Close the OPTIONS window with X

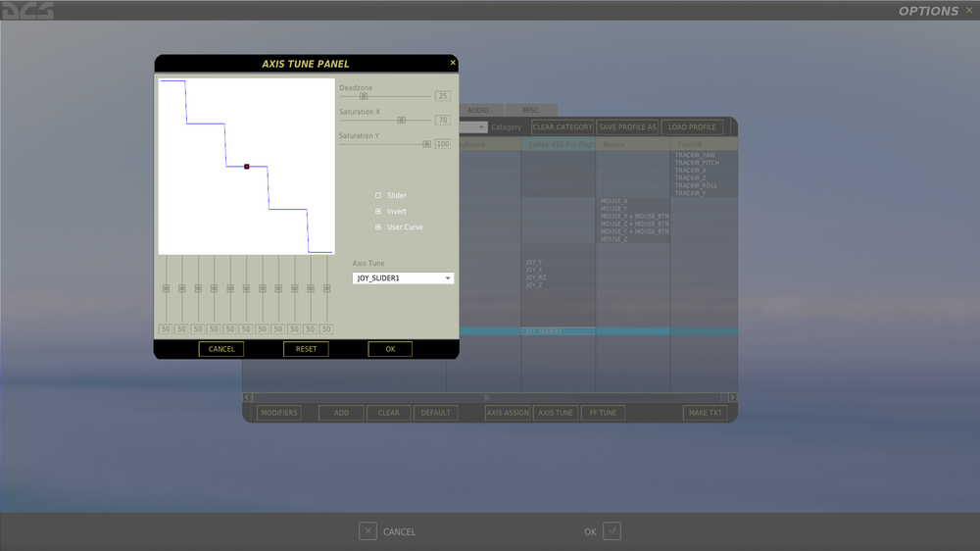tap(969, 10)
